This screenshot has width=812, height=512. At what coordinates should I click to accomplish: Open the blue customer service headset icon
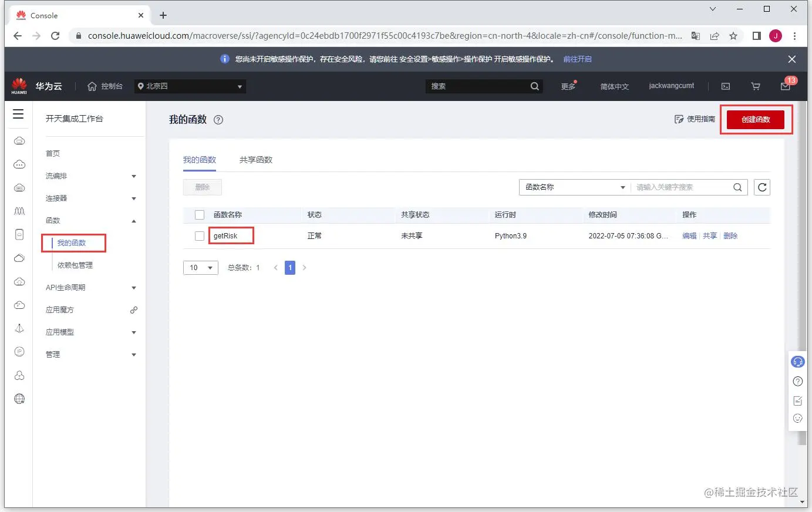point(797,362)
